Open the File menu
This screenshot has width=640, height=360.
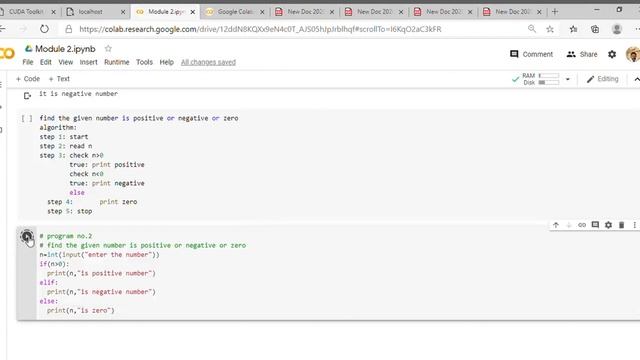(28, 62)
